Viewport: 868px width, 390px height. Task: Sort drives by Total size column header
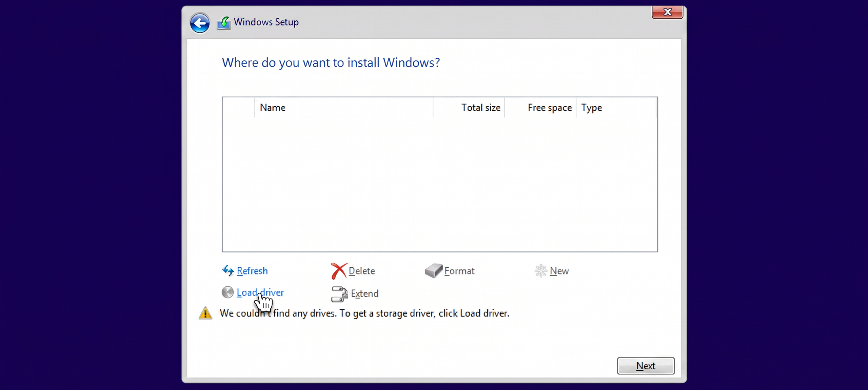469,107
